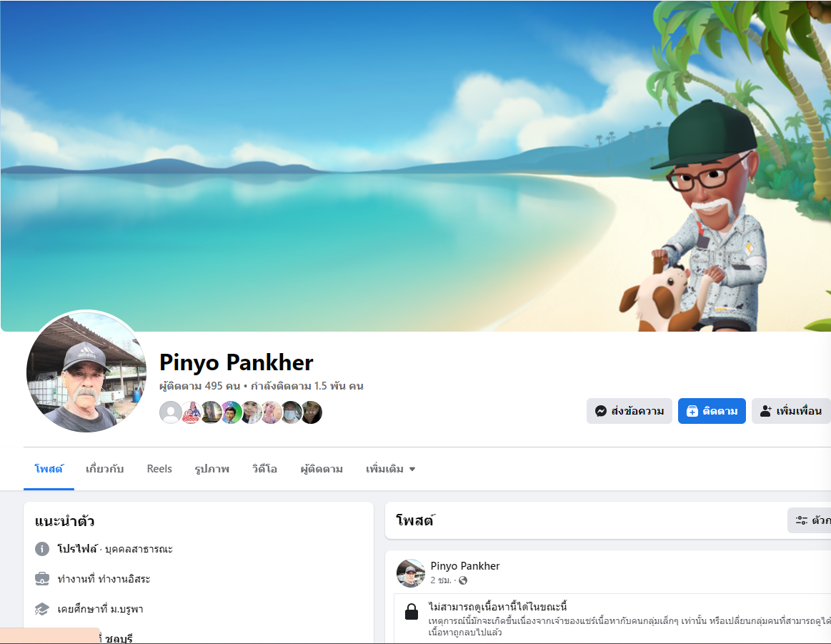Click the arrow next to เพิ่มเติม

coord(412,469)
